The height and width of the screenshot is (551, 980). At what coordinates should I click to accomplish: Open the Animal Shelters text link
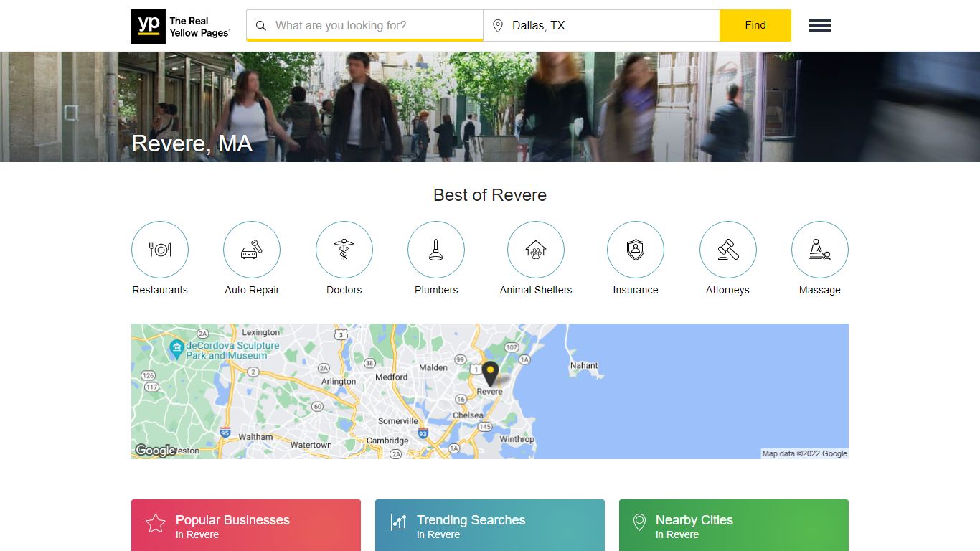[536, 290]
